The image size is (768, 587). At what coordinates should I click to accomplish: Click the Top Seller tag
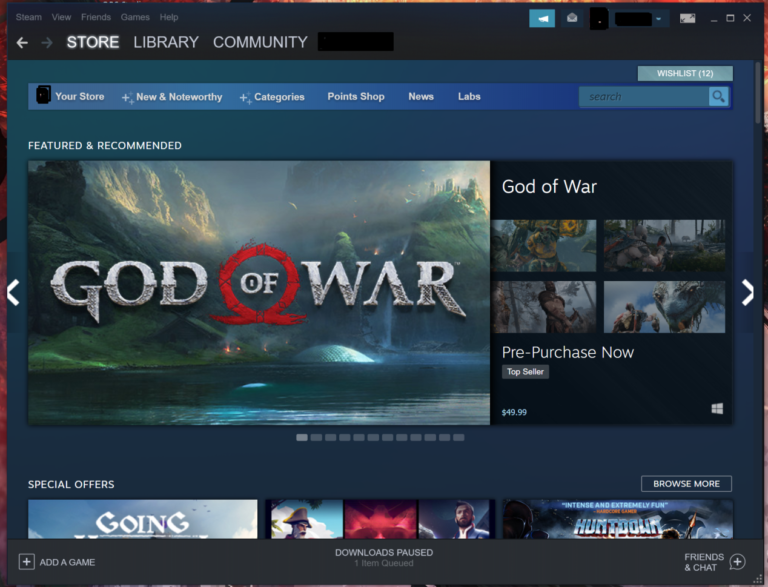click(x=525, y=372)
